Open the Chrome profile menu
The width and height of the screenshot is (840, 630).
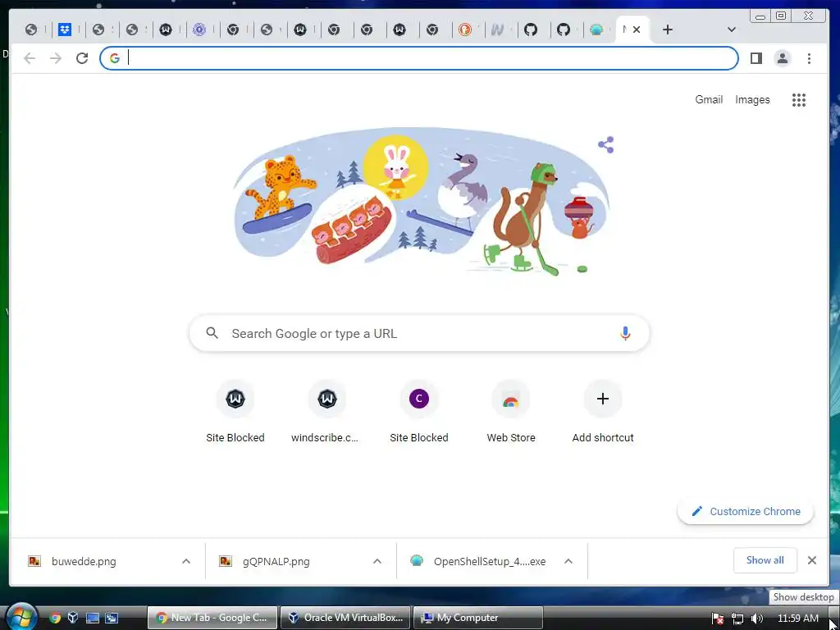click(782, 58)
